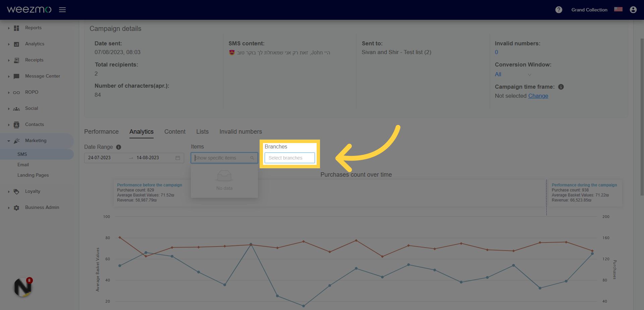Collapse the Marketing sidebar section arrow
644x310 pixels.
(9, 141)
